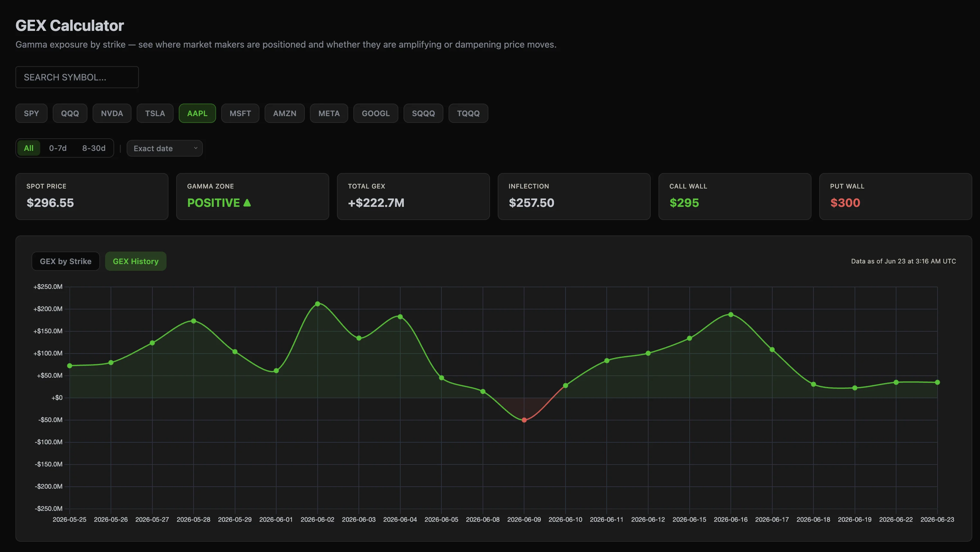Click the data point on 2026-06-18
Image resolution: width=980 pixels, height=552 pixels.
(x=813, y=384)
